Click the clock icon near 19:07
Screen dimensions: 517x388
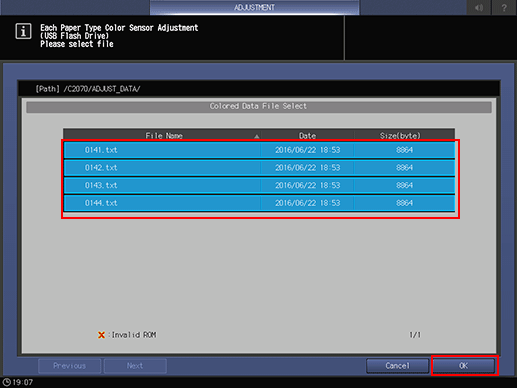point(6,382)
